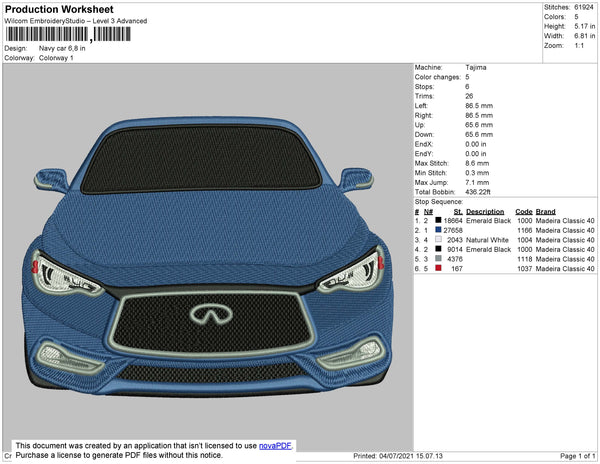Select the red swatch in stop 6
Viewport: 600px width, 464px height.
point(438,268)
